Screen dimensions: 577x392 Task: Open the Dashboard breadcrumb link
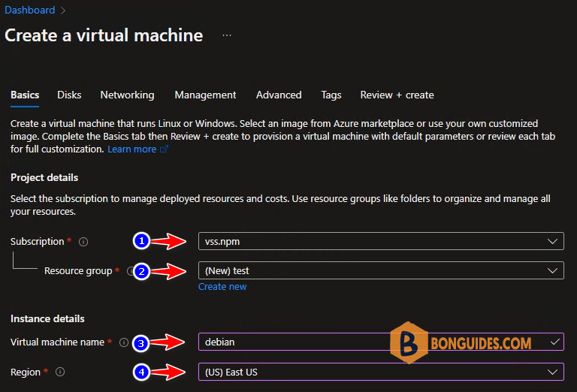[30, 10]
